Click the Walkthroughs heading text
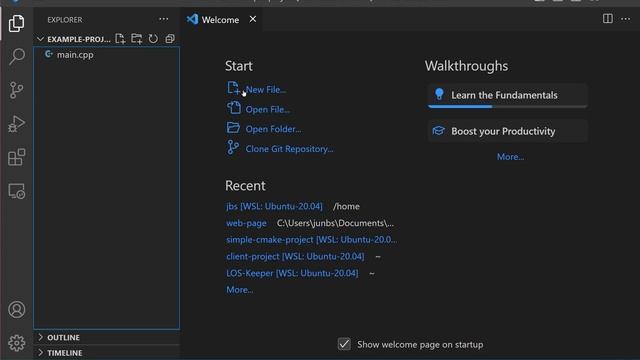The height and width of the screenshot is (360, 640). point(467,66)
